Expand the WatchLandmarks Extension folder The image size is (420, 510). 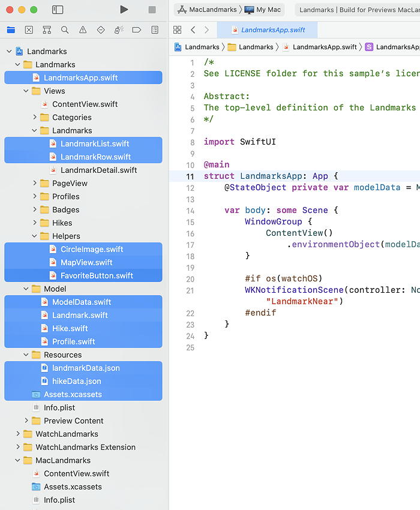(x=17, y=447)
